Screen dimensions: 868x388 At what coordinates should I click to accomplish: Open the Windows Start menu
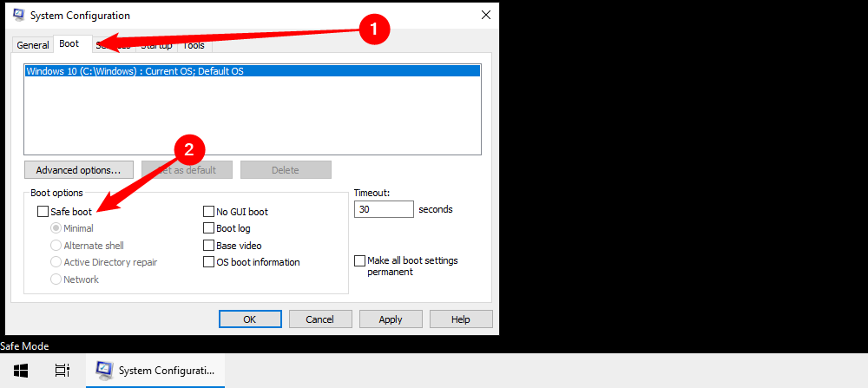pos(21,371)
